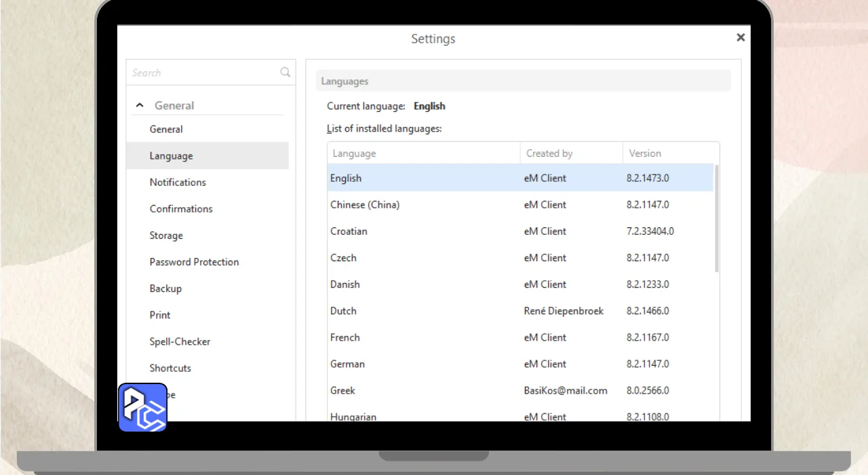
Task: Select Dutch language row
Action: 343,311
